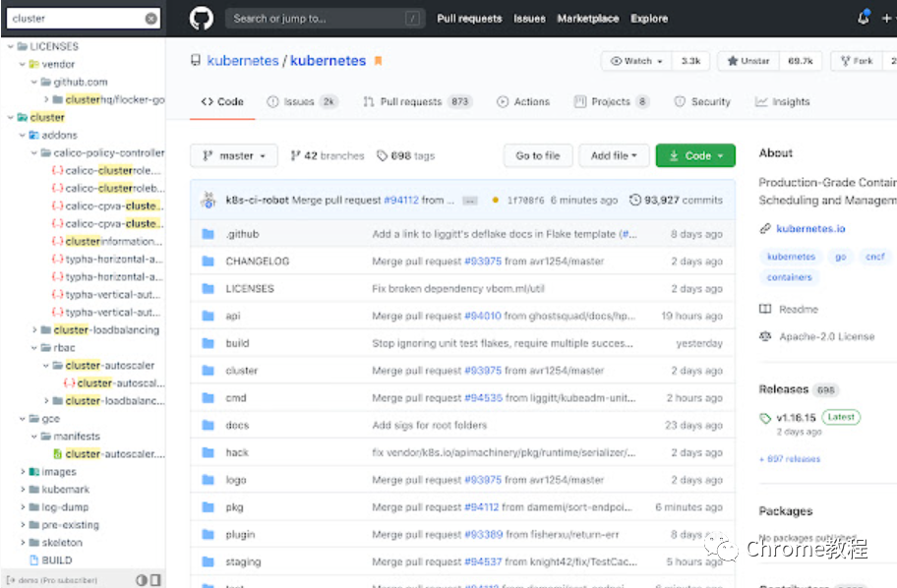Collapse the vendor folder chevron

23,64
